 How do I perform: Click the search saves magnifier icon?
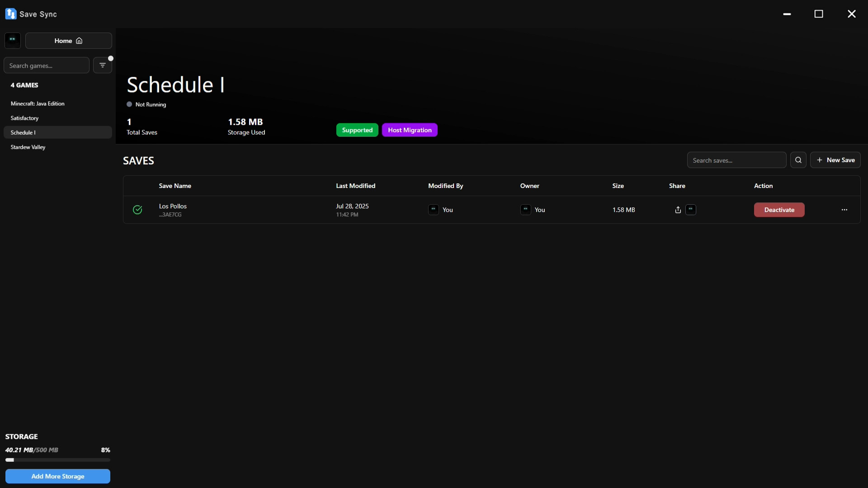click(798, 160)
